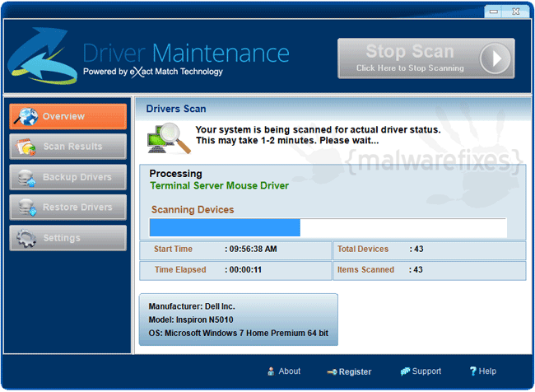Click the Total Devices value 43
Viewport: 535px width, 392px height.
click(419, 249)
